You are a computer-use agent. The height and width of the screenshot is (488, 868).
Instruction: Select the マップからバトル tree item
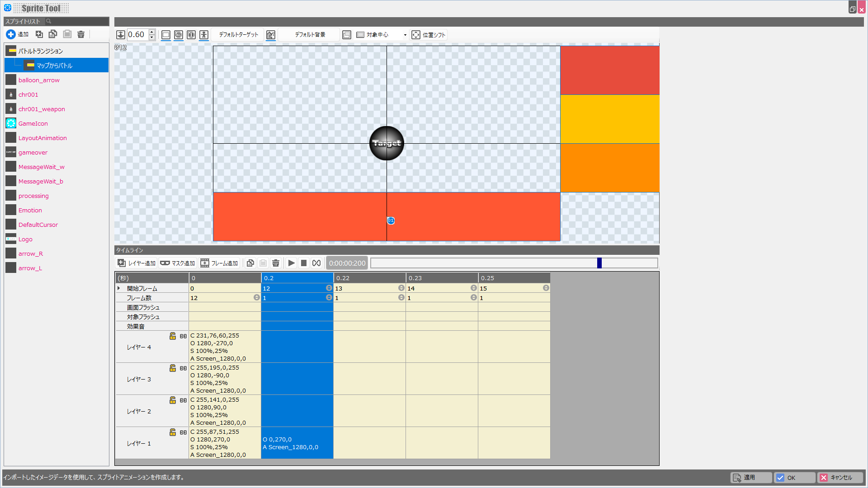pos(54,66)
